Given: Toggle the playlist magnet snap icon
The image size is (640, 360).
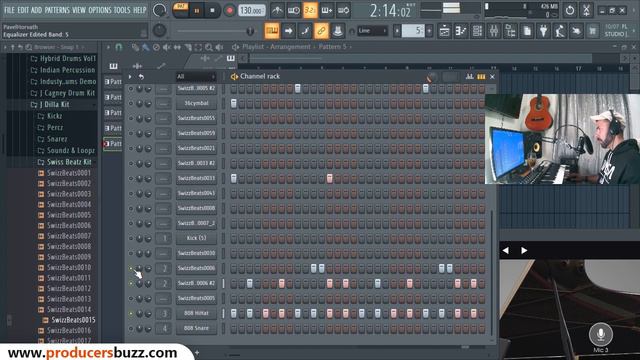Looking at the screenshot, I should coord(118,47).
